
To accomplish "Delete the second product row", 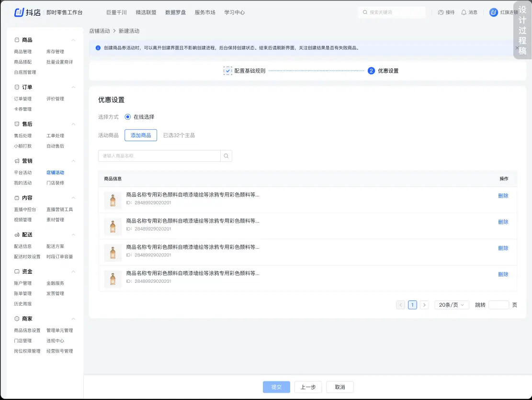I will (503, 222).
